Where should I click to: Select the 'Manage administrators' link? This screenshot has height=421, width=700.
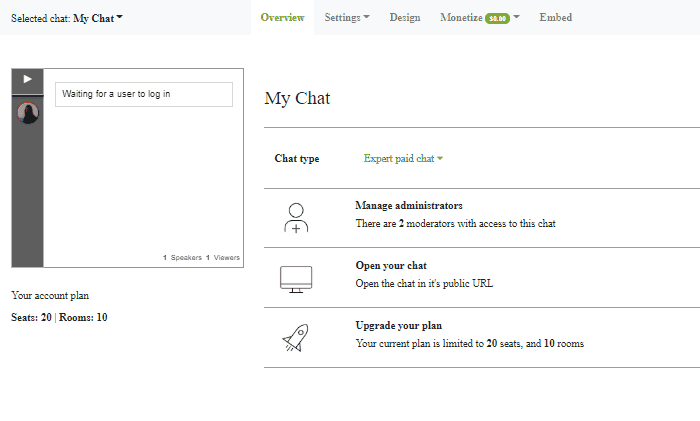pyautogui.click(x=409, y=205)
